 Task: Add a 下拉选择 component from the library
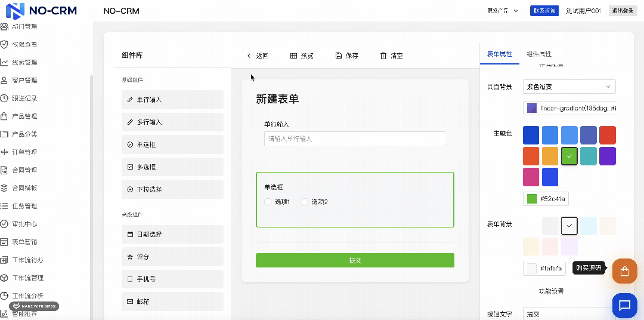coord(172,190)
